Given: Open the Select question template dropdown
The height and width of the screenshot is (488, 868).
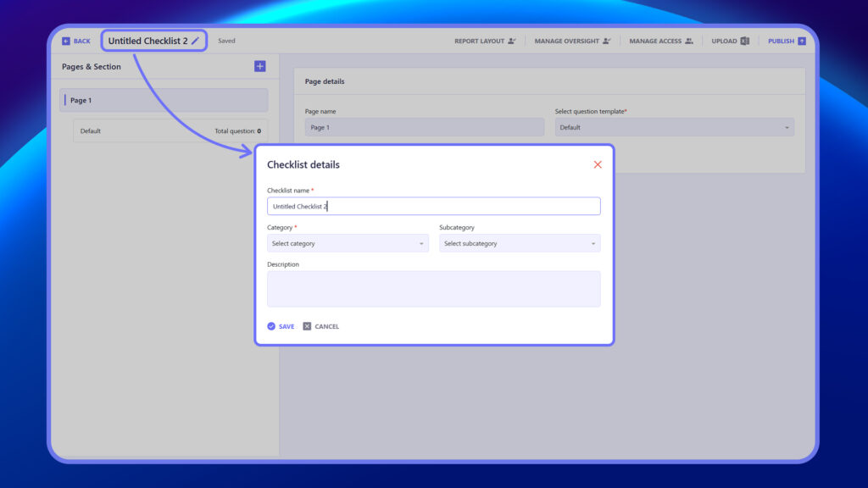Looking at the screenshot, I should (x=674, y=127).
